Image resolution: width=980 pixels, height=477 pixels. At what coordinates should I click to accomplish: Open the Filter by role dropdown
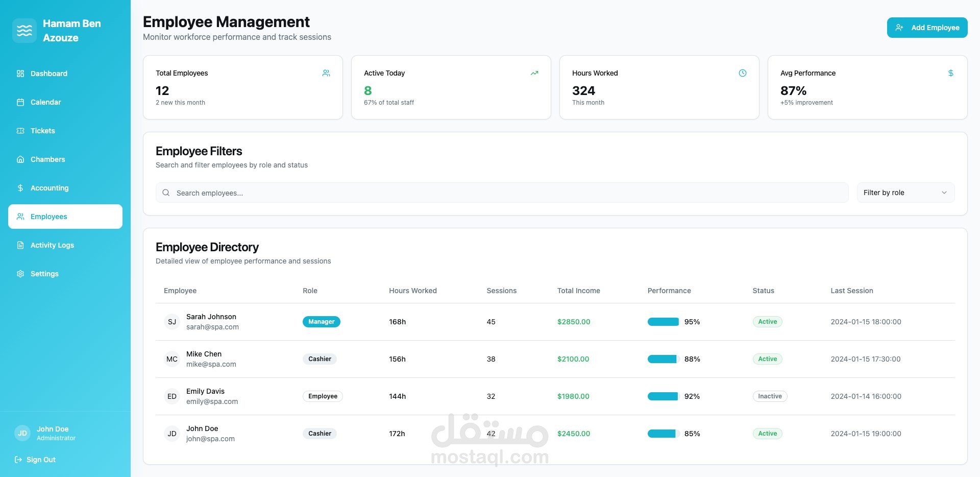pos(905,193)
